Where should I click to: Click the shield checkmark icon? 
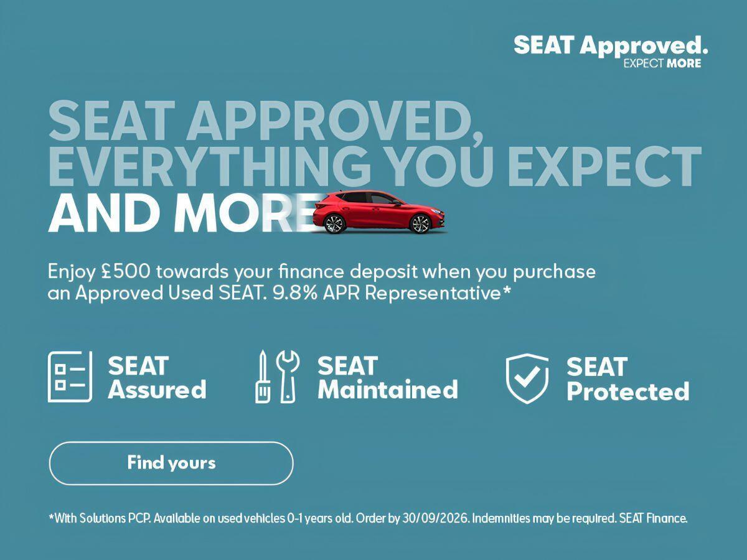point(527,378)
